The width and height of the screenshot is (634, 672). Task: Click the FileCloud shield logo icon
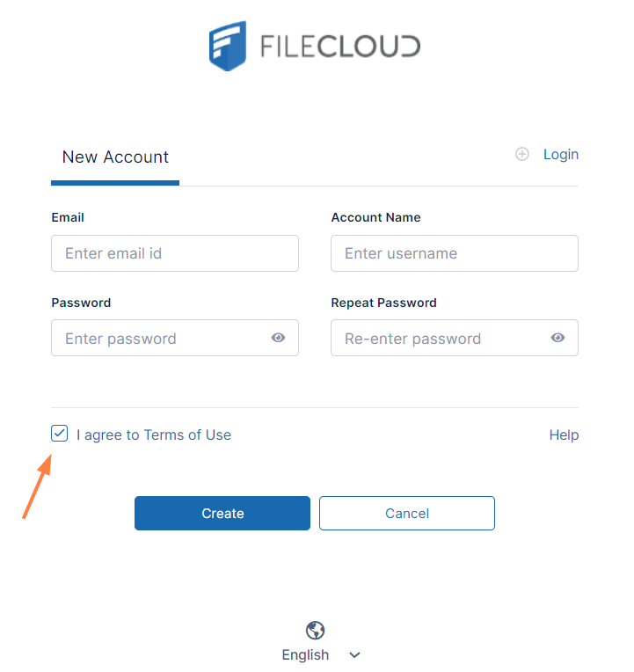pos(229,47)
